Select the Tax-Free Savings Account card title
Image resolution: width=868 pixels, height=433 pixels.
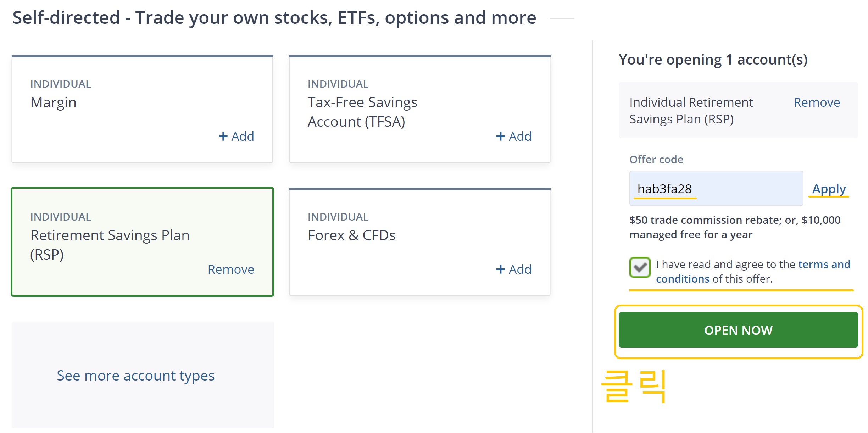(x=362, y=112)
